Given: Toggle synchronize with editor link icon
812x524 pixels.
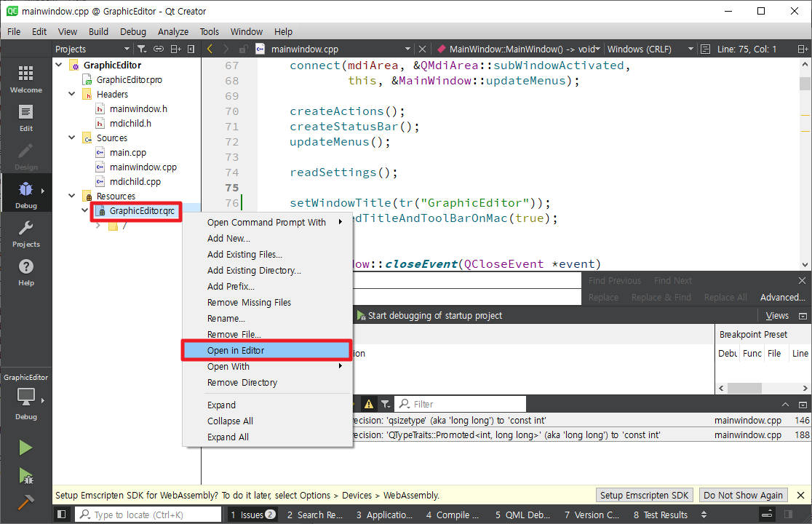Looking at the screenshot, I should coord(159,49).
